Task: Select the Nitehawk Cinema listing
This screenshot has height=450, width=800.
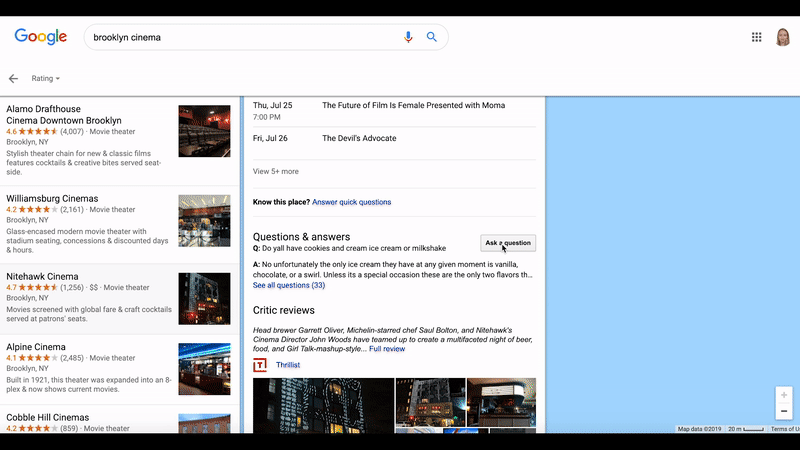Action: pyautogui.click(x=119, y=299)
